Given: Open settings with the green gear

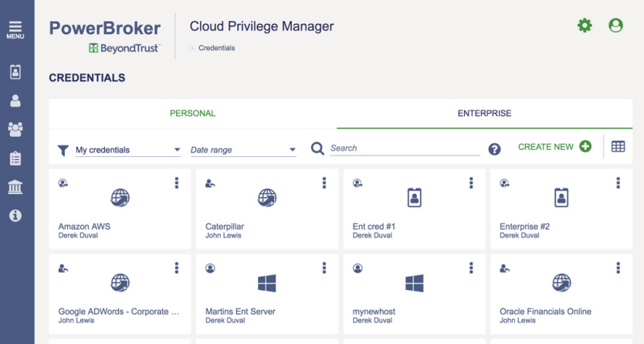Looking at the screenshot, I should 585,26.
